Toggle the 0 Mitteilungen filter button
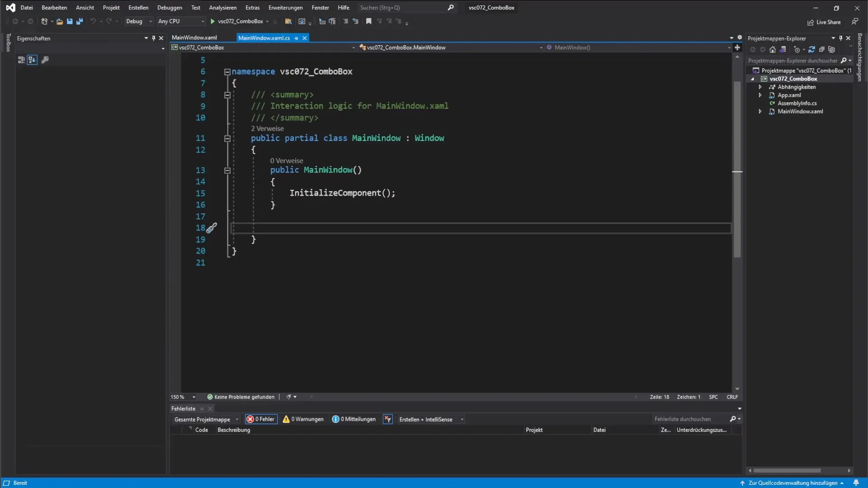The height and width of the screenshot is (488, 868). tap(354, 419)
